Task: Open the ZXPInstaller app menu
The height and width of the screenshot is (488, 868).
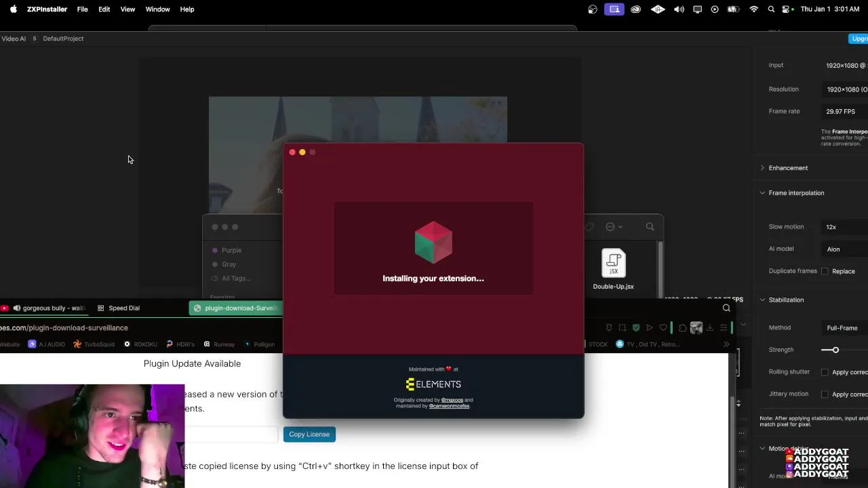Action: pyautogui.click(x=47, y=9)
